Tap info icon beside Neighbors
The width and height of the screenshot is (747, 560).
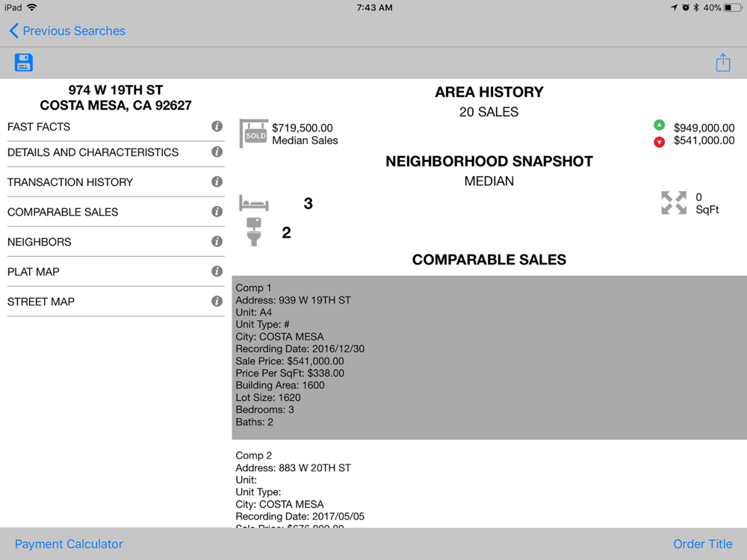[217, 242]
